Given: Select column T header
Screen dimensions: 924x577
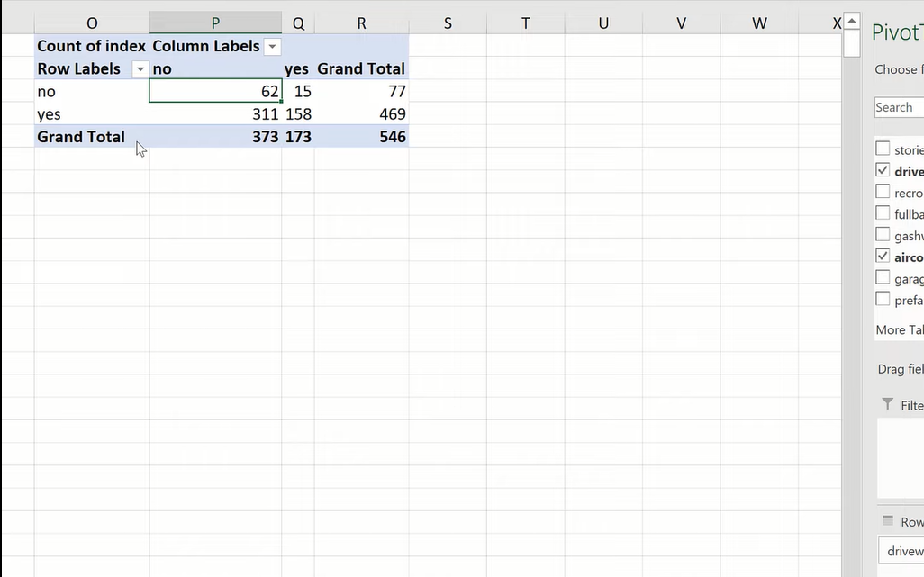Looking at the screenshot, I should tap(526, 23).
